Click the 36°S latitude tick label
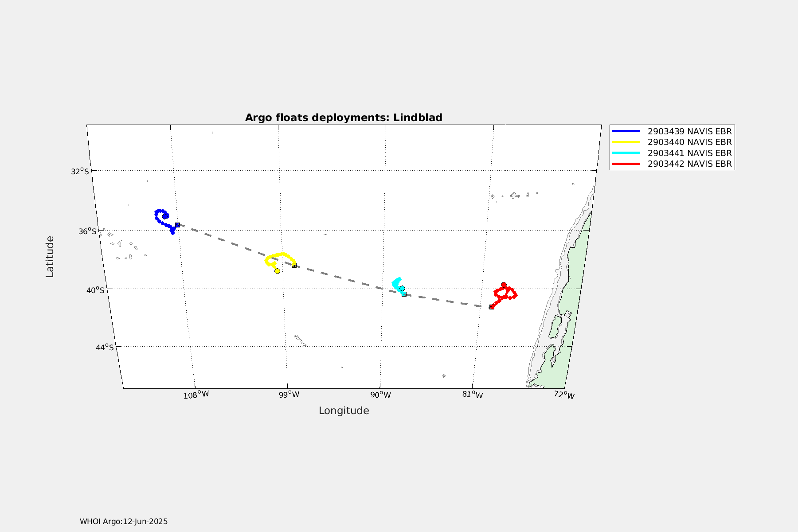Viewport: 798px width, 532px height. pos(87,231)
